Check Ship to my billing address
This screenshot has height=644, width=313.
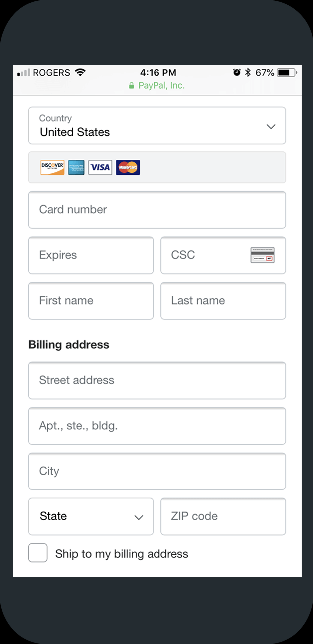pyautogui.click(x=38, y=553)
